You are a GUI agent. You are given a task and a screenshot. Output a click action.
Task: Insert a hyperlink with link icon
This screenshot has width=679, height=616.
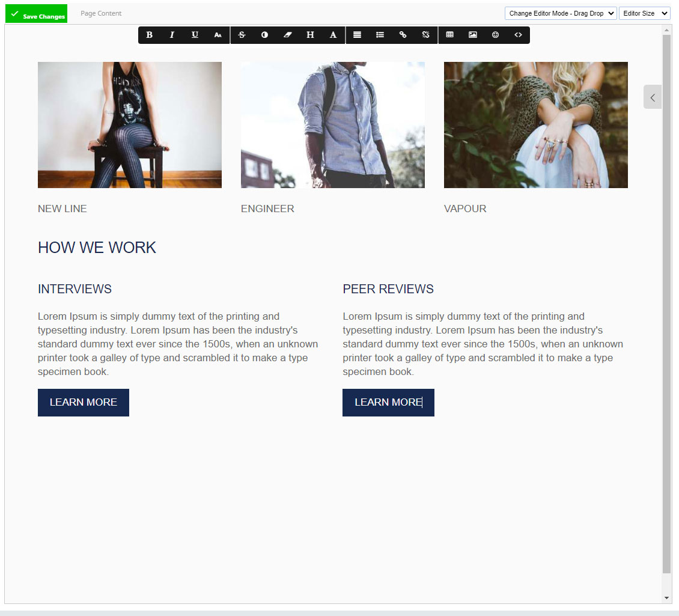point(403,35)
